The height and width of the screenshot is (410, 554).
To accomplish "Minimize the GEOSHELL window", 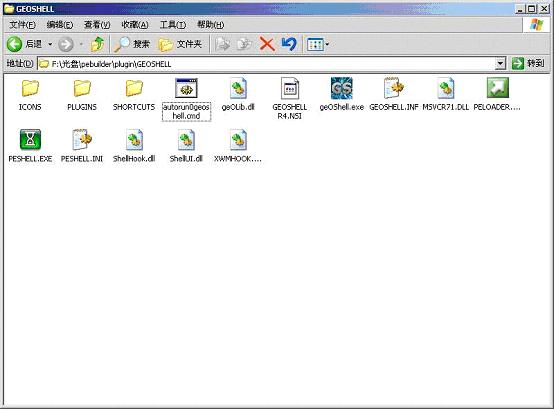I will tap(519, 9).
